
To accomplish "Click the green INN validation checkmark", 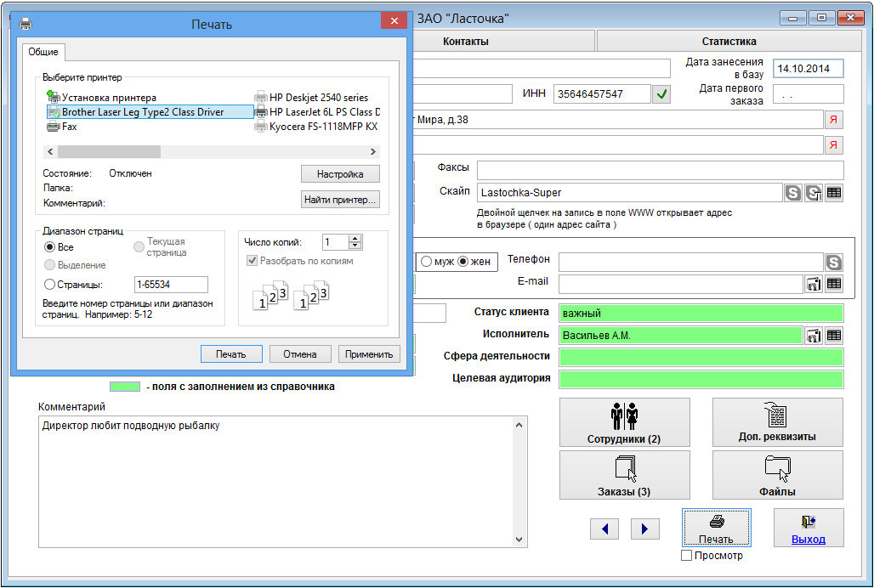I will point(661,94).
